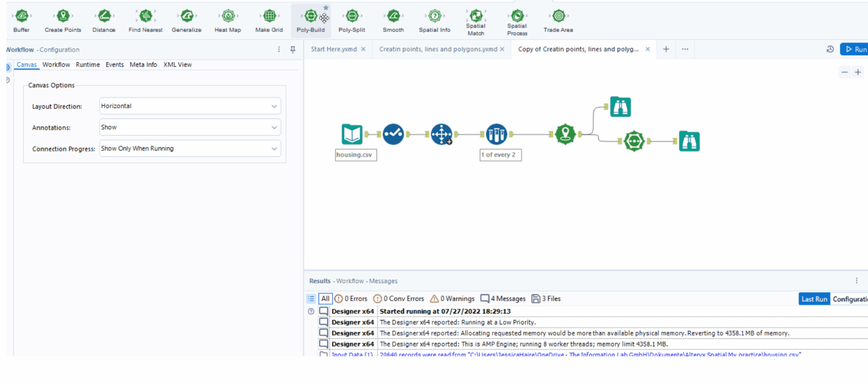Add a new workflow tab

[x=666, y=49]
